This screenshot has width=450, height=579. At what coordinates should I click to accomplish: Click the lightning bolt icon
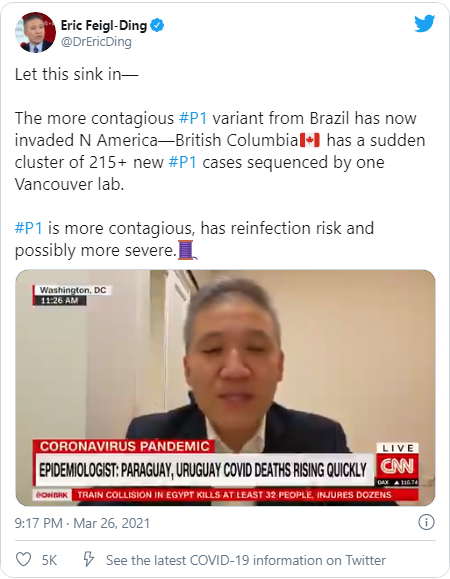88,559
